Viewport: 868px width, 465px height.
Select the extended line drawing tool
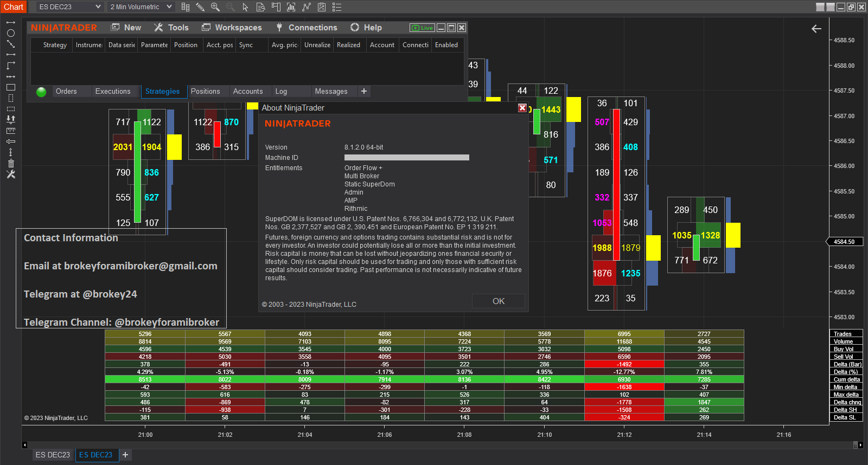tap(10, 76)
